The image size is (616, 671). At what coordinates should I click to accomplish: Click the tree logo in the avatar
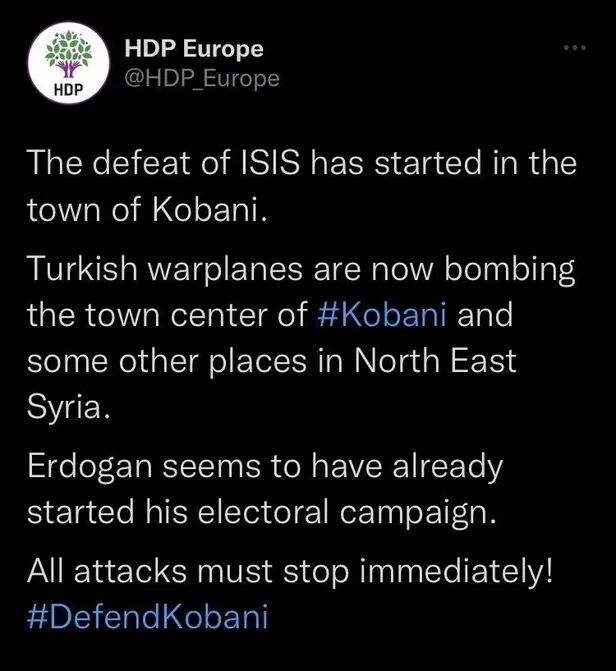pyautogui.click(x=69, y=54)
